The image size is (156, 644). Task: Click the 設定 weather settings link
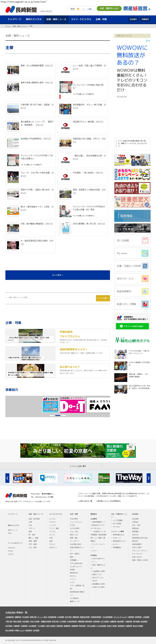[x=90, y=9]
